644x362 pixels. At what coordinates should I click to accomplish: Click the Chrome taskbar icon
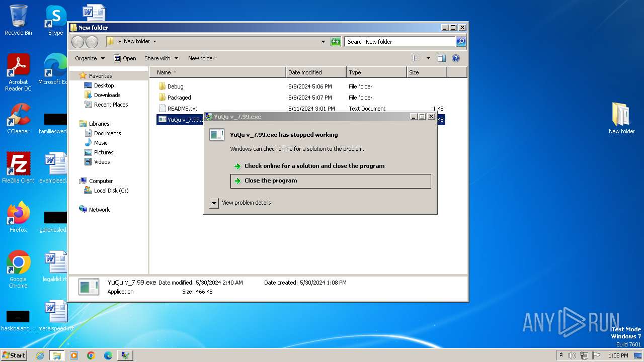[x=91, y=355]
